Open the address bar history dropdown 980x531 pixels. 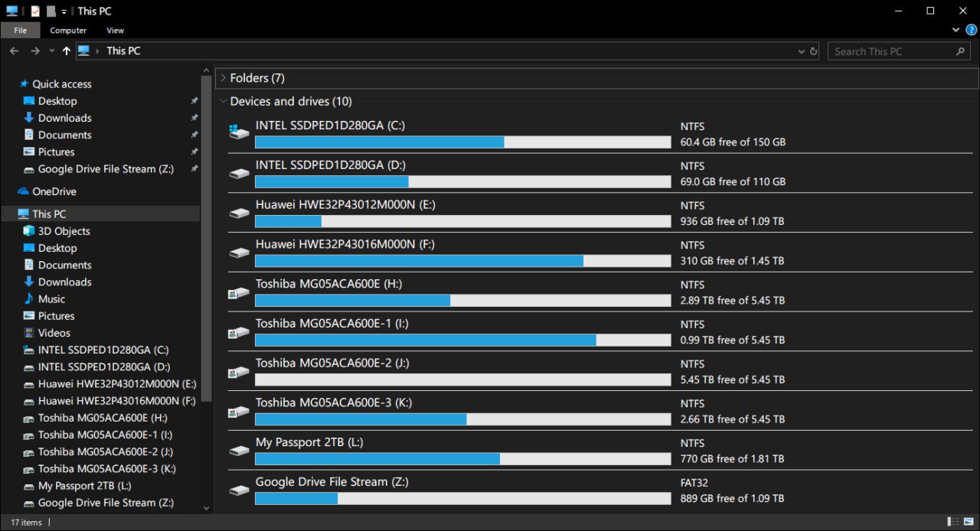click(801, 51)
